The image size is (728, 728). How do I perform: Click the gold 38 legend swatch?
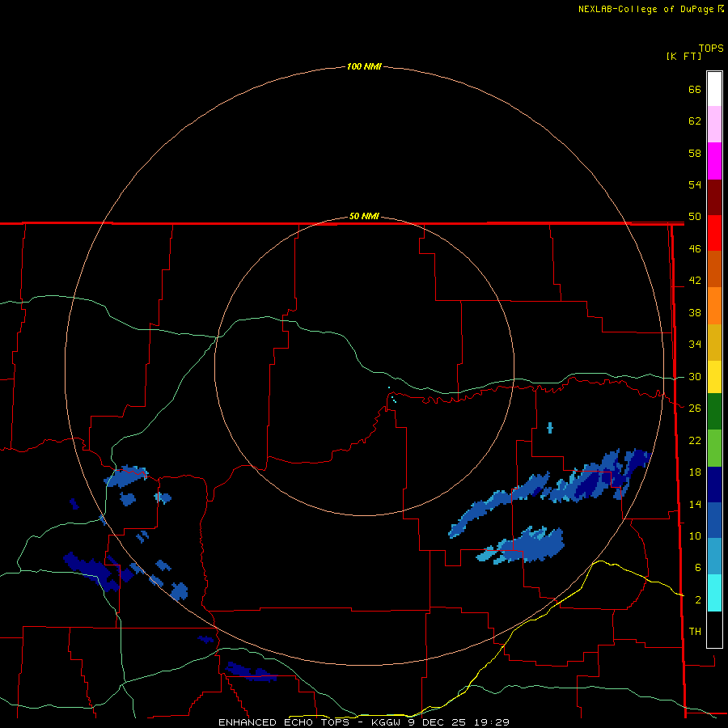coord(714,343)
